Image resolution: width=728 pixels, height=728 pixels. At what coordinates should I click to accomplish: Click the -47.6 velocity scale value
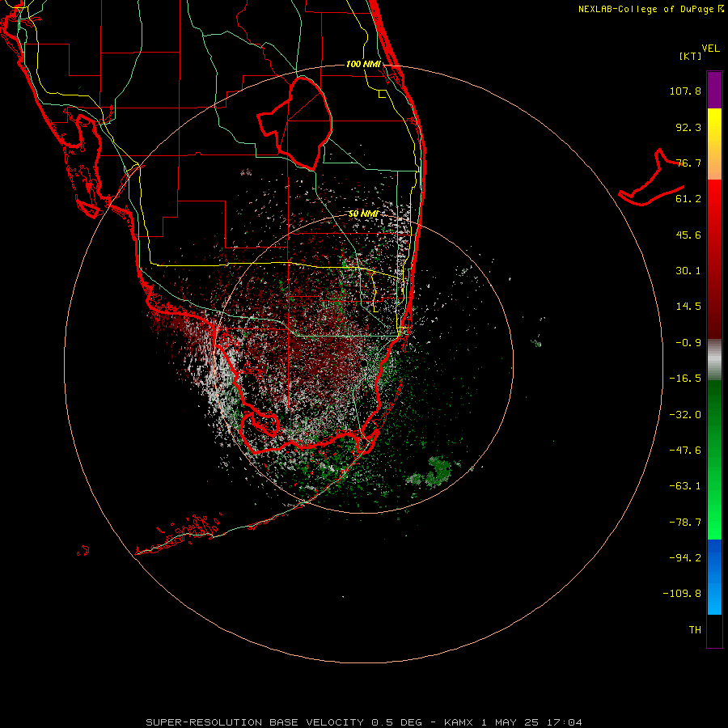(685, 451)
